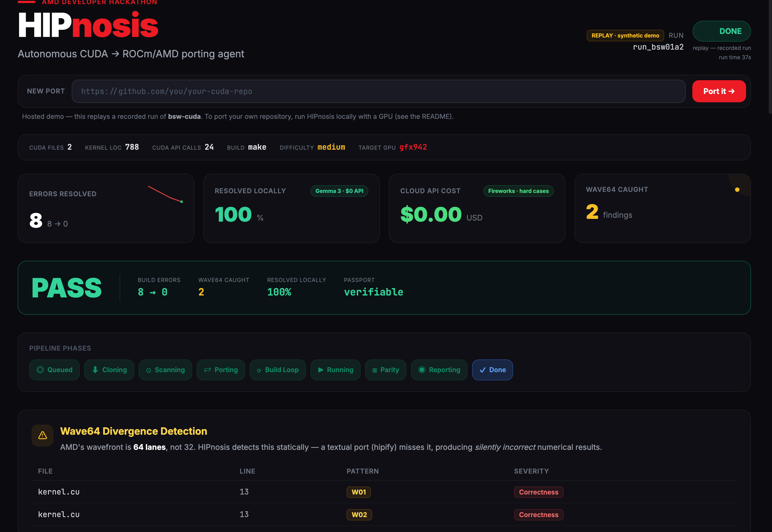
Task: Select the Parity pipeline phase
Action: pyautogui.click(x=386, y=370)
